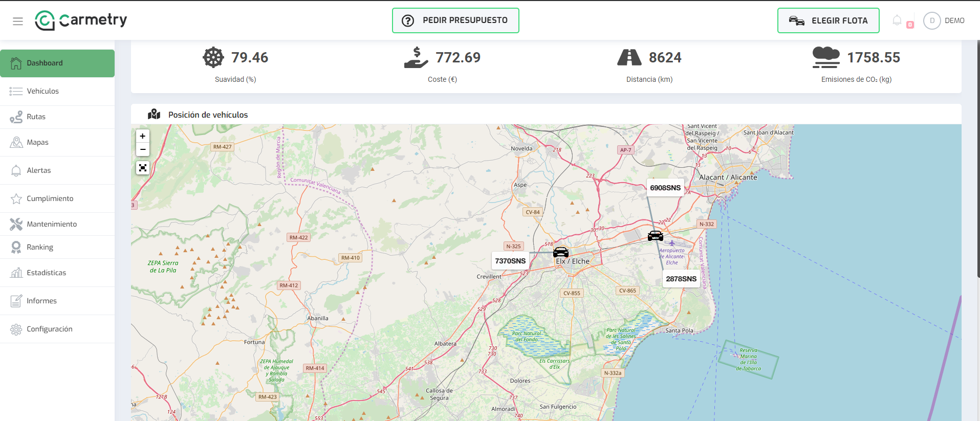
Task: Open the Configuración label
Action: pos(50,329)
